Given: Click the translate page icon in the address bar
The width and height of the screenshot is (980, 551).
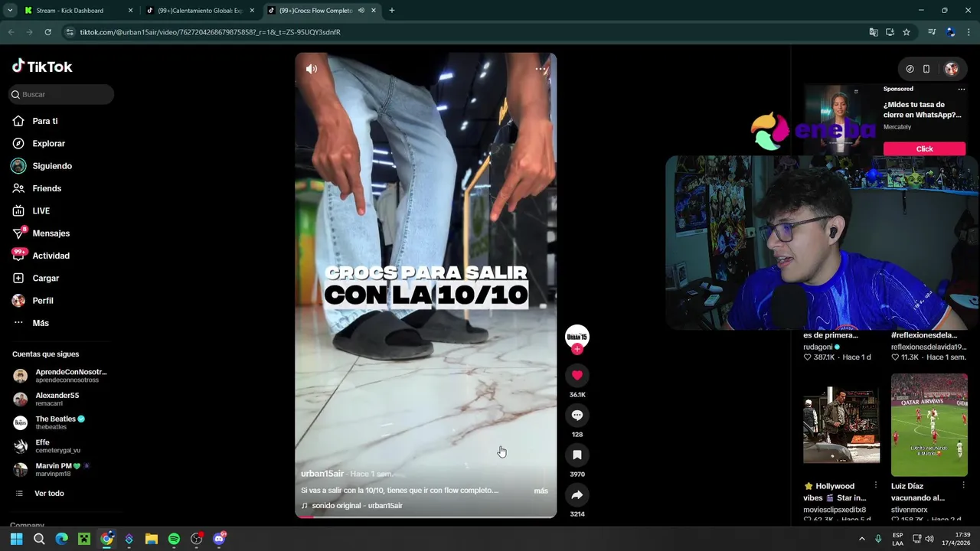Looking at the screenshot, I should [x=874, y=32].
